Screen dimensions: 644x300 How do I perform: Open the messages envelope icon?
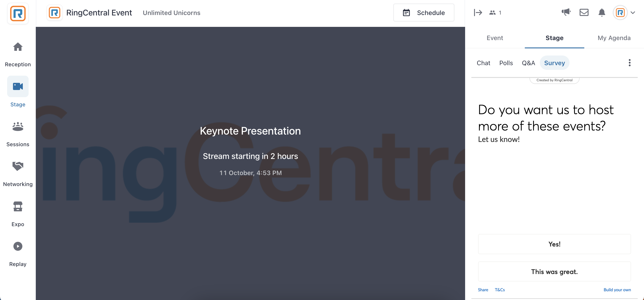click(x=584, y=12)
